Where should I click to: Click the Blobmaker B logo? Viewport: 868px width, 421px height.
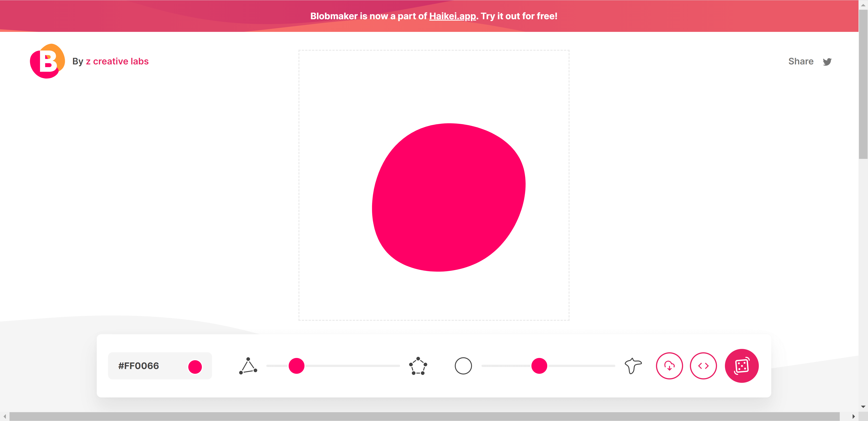coord(47,61)
